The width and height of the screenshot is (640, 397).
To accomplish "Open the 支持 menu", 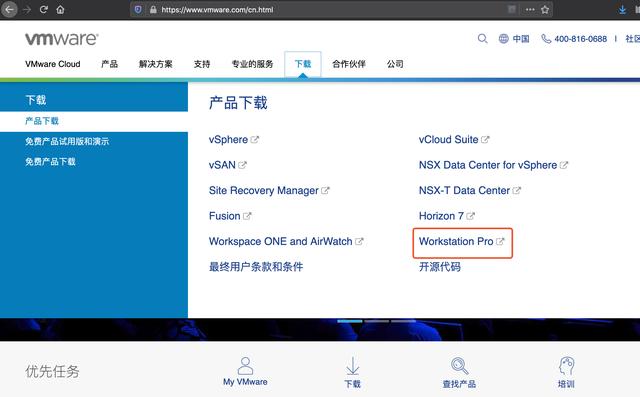I will coord(202,64).
